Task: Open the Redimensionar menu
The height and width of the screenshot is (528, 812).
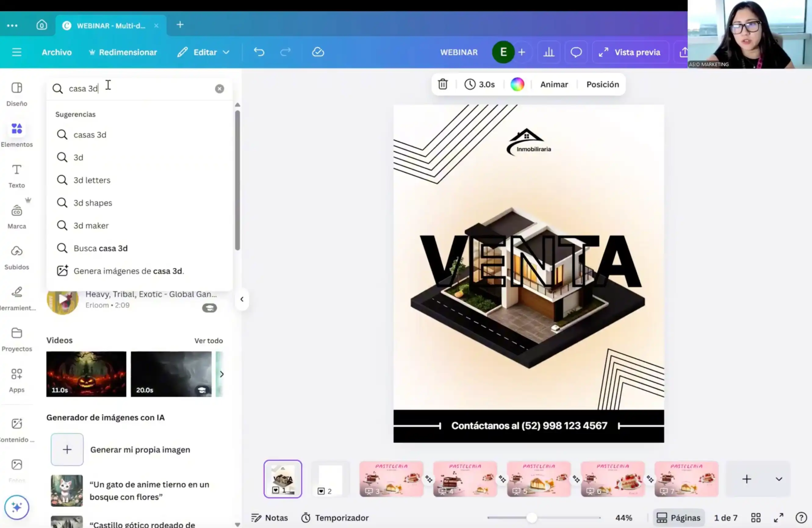Action: 123,52
